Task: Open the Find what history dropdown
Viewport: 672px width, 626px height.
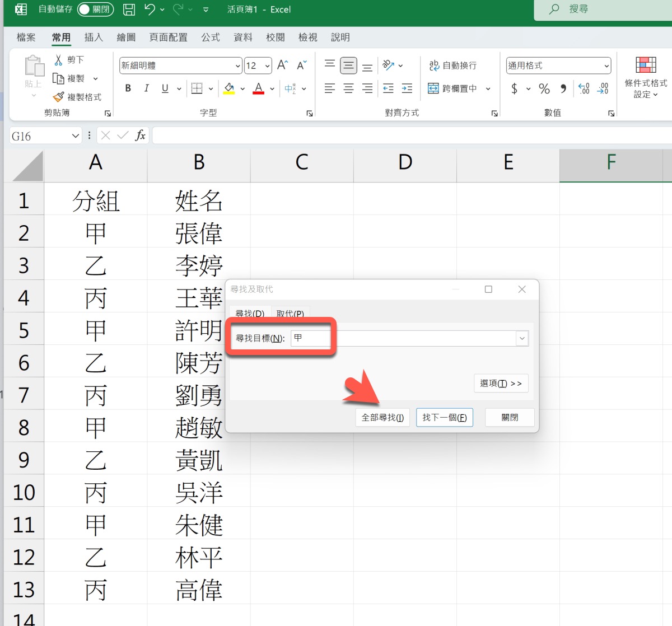Action: point(522,338)
